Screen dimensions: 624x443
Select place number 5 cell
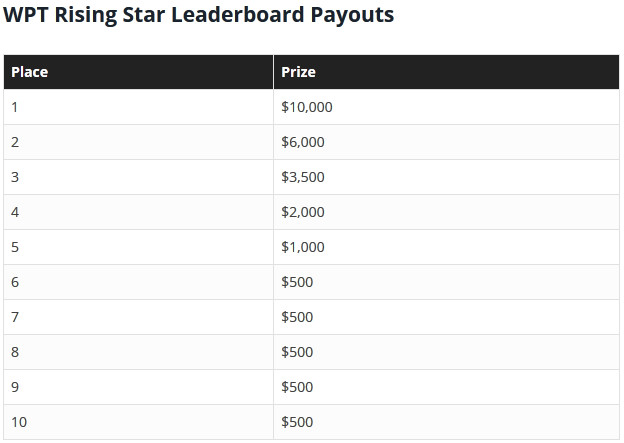tap(138, 247)
